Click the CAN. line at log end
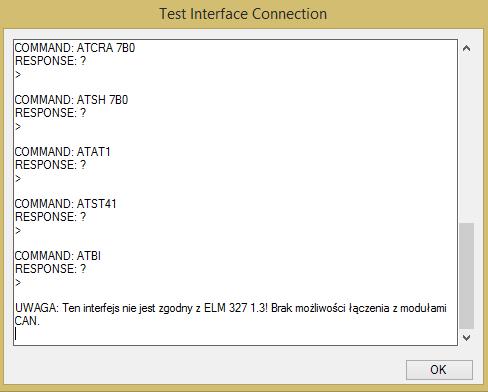 (27, 321)
